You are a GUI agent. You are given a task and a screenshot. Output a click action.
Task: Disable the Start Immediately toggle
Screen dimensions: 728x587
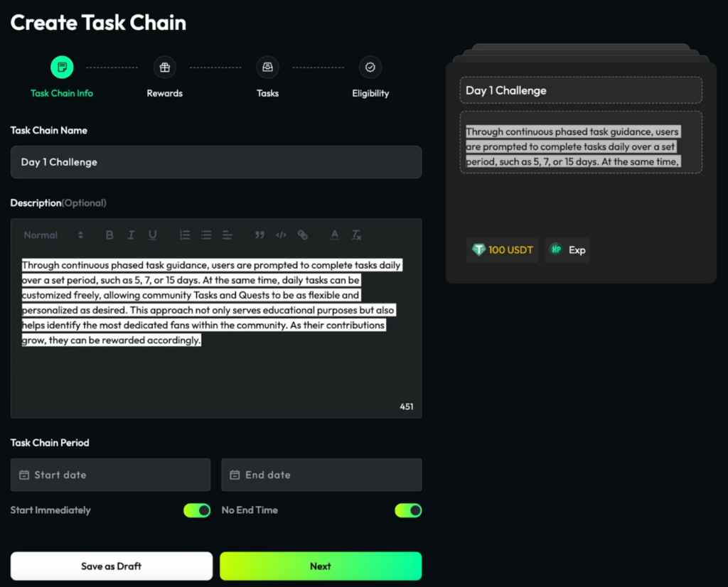click(x=197, y=510)
